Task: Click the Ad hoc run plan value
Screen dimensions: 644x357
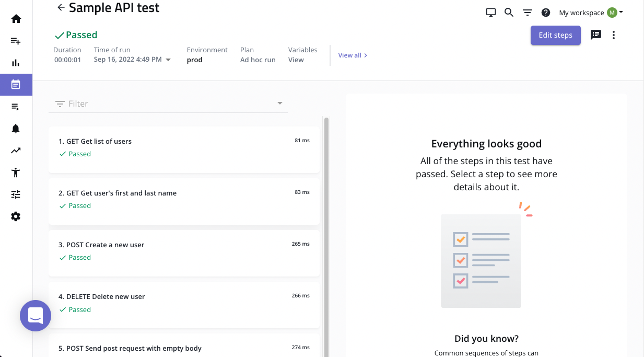Action: pyautogui.click(x=258, y=60)
